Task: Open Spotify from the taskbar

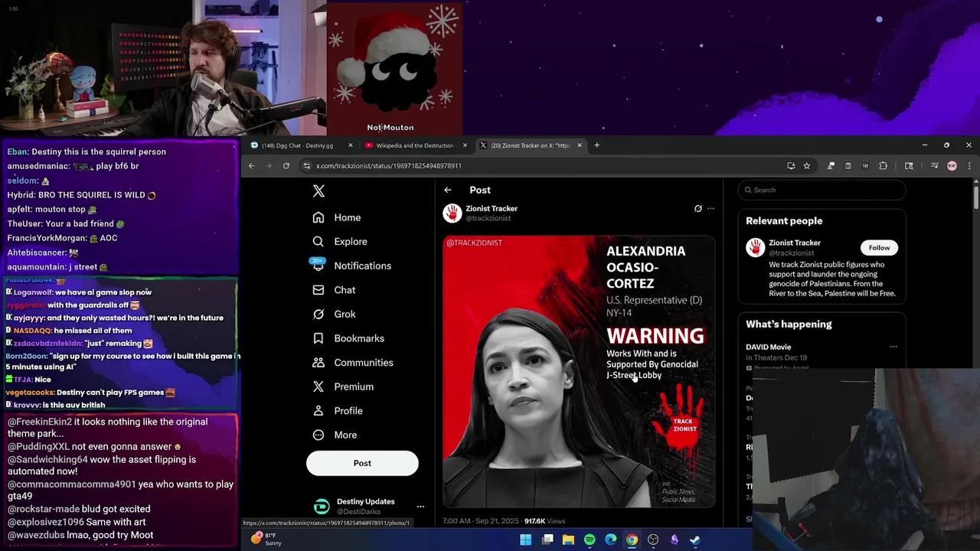Action: click(590, 540)
